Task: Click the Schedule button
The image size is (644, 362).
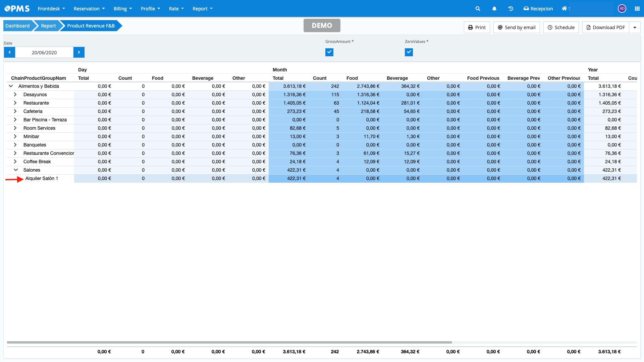Action: [561, 27]
